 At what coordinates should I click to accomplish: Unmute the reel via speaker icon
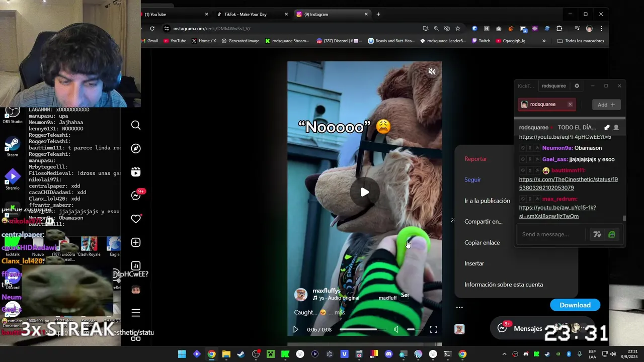[432, 71]
